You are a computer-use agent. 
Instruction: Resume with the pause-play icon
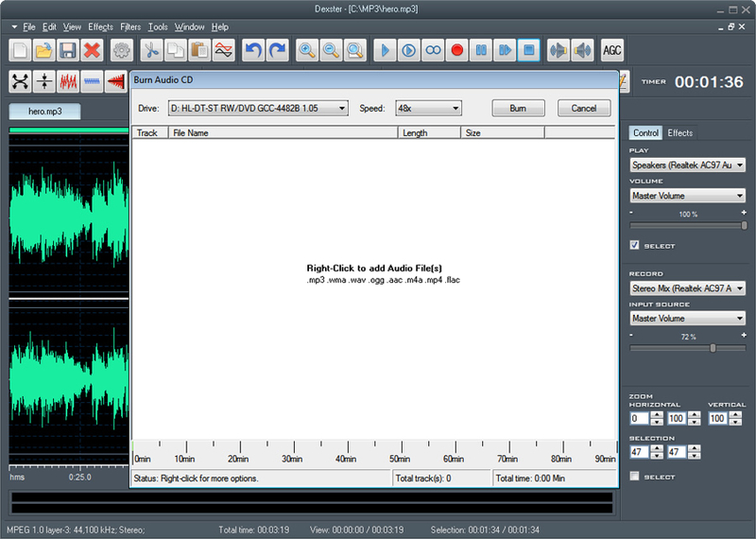505,50
